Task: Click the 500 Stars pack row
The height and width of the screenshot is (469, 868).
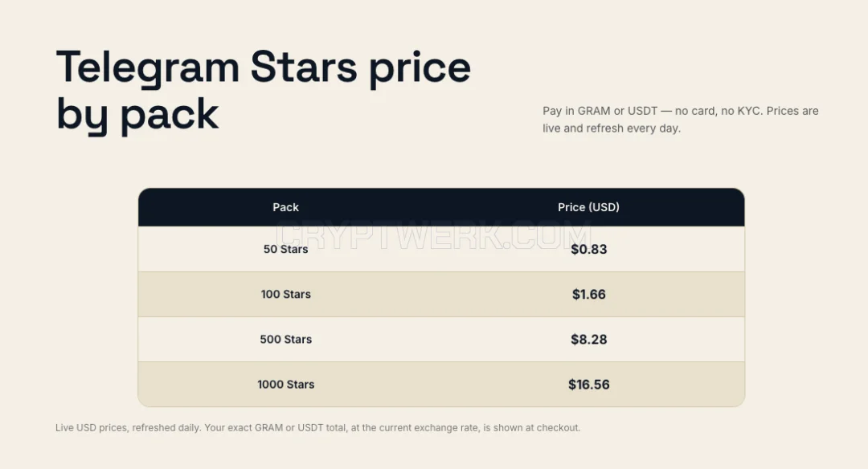Action: click(441, 340)
